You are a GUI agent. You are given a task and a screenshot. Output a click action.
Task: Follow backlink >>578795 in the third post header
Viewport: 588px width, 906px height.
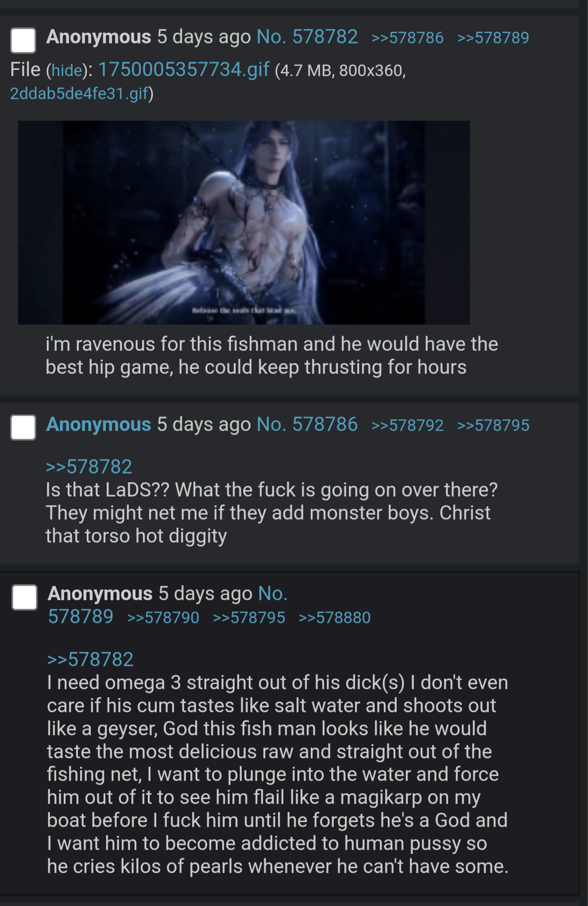coord(249,618)
